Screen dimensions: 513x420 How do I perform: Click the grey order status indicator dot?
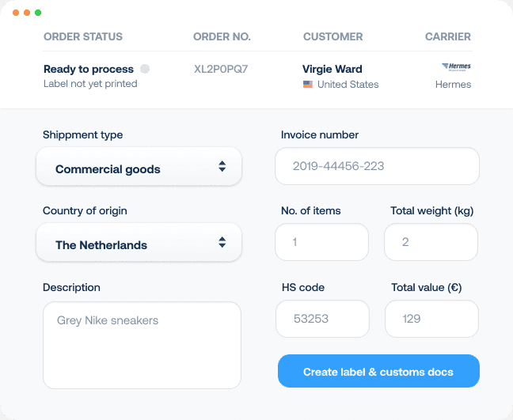point(145,69)
